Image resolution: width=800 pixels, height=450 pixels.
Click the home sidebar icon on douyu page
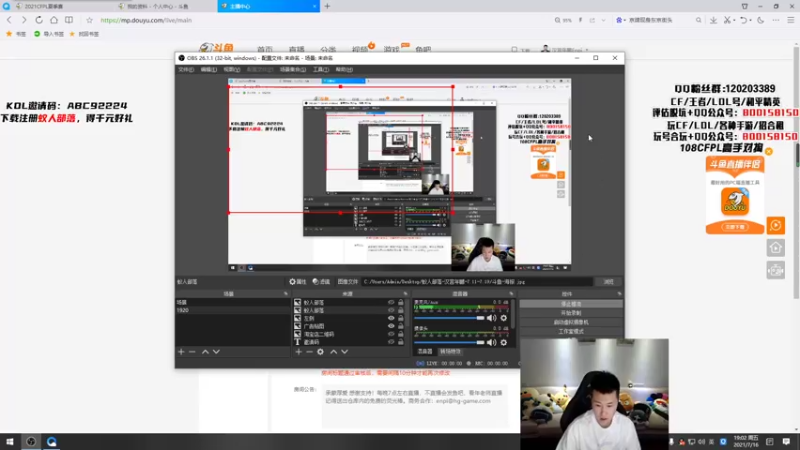coord(776,248)
